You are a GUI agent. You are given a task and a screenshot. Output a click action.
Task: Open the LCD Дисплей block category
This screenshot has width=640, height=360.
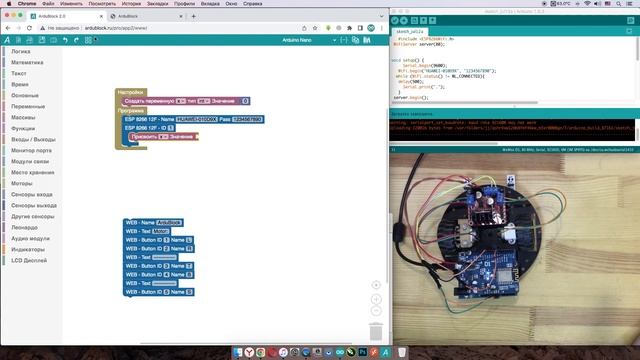pos(29,261)
